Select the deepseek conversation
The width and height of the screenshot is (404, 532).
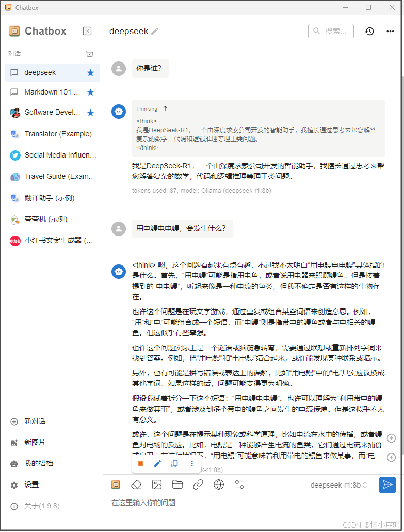[x=52, y=73]
